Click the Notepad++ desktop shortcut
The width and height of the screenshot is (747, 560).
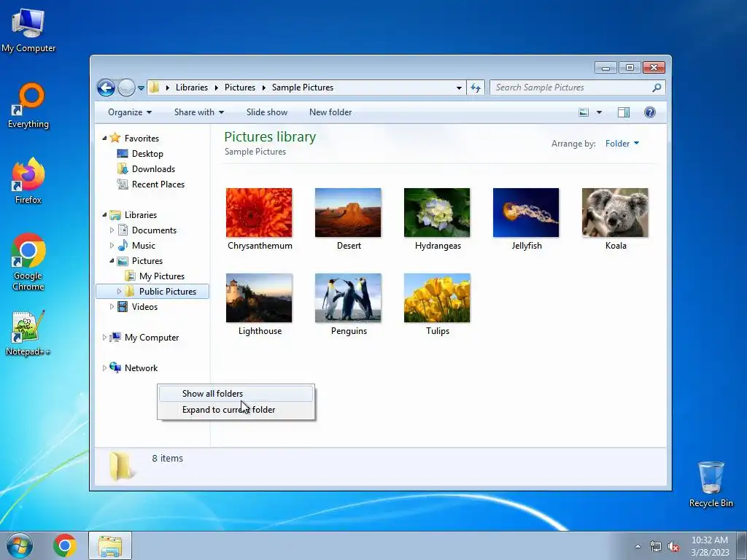28,333
